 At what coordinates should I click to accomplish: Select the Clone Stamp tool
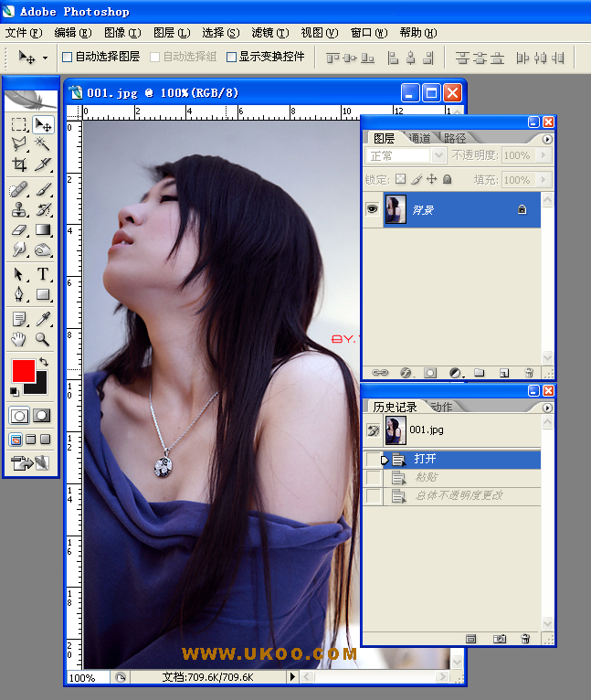(19, 209)
